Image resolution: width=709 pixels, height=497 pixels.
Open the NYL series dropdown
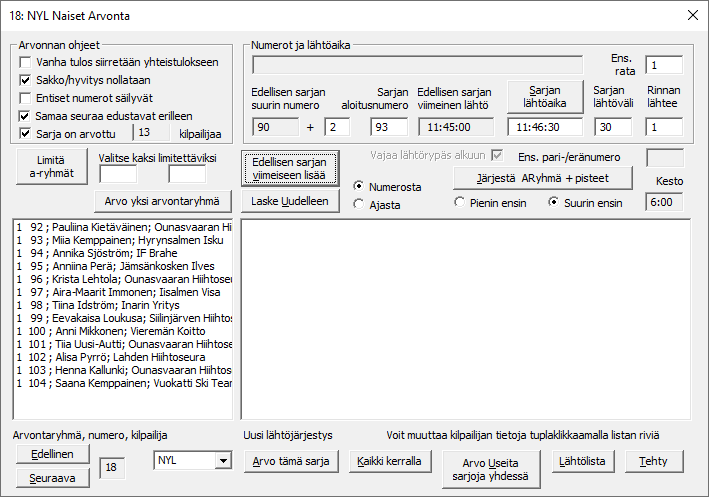[222, 461]
